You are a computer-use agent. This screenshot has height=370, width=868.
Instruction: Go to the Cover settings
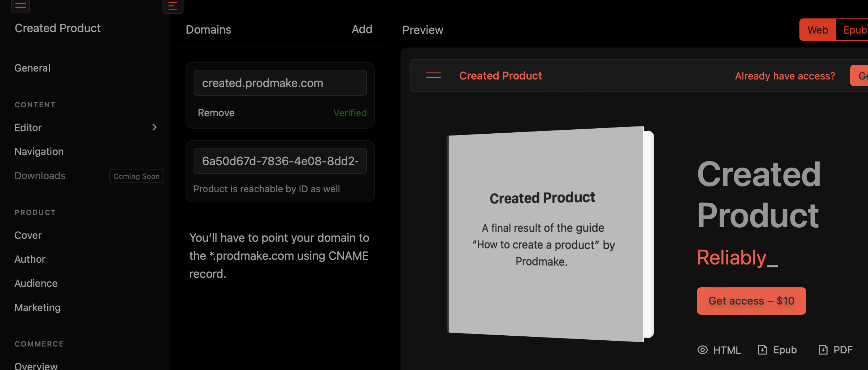28,235
